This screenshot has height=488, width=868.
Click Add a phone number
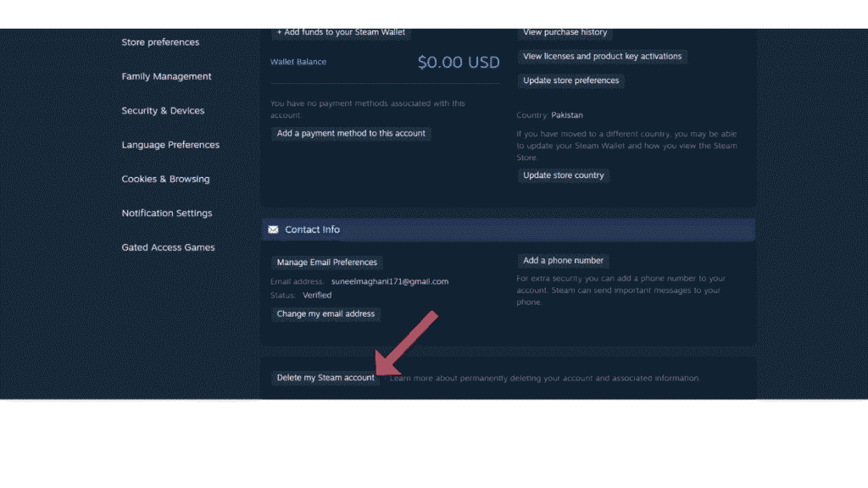(563, 261)
